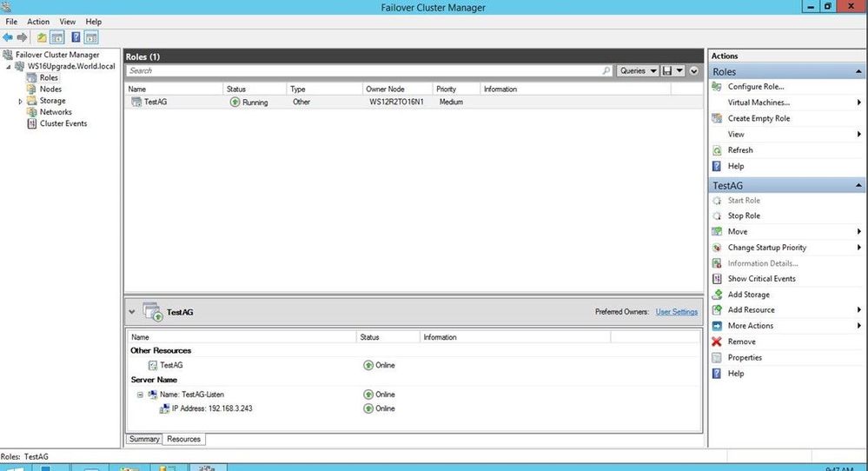Open the More Actions submenu

(x=786, y=326)
